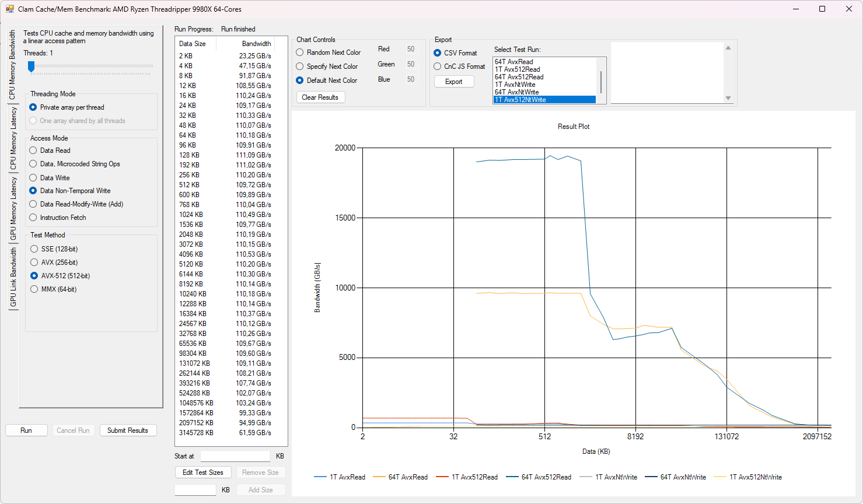This screenshot has height=504, width=863.
Task: Click 64T AvxNtWrite legend entry
Action: point(676,477)
